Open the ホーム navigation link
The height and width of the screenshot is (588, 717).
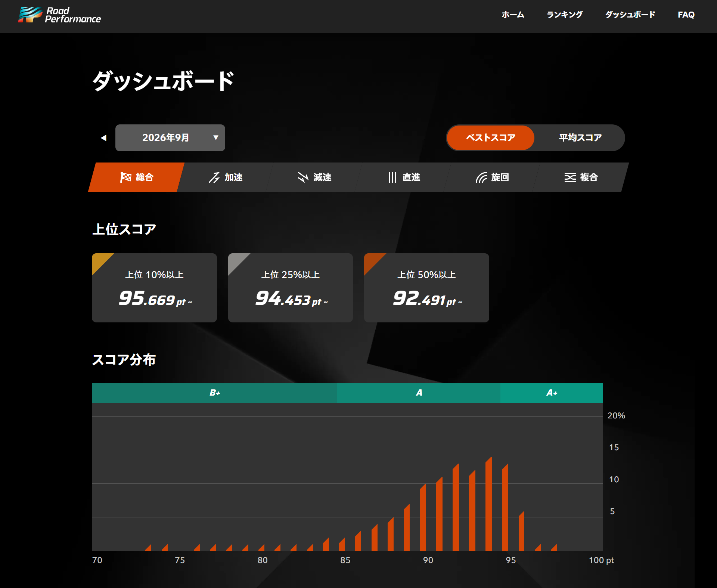tap(513, 15)
